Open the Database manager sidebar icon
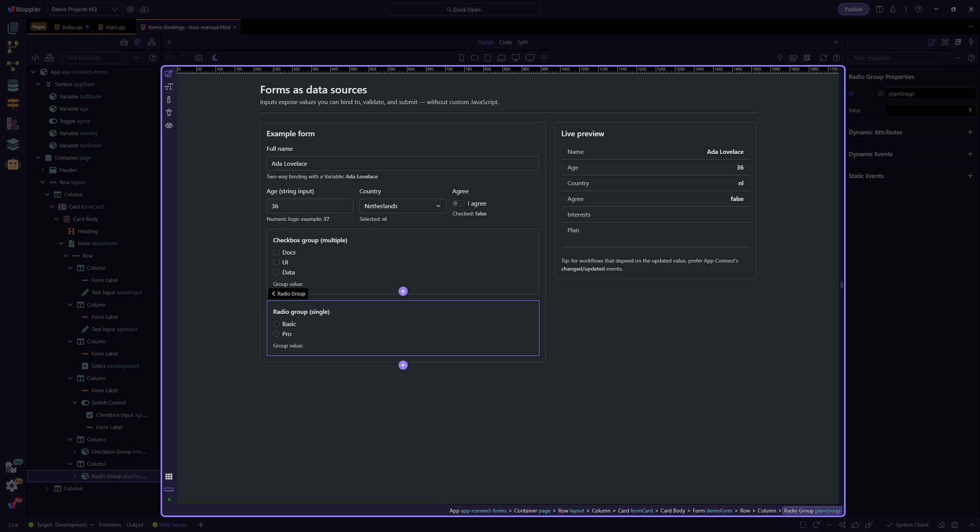Screen dimensions: 980x532 [13, 85]
